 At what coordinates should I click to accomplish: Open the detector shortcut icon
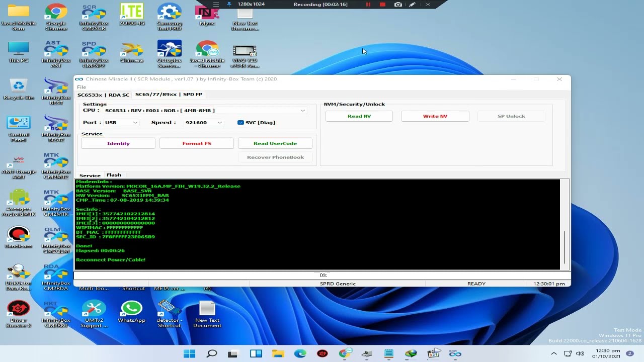pyautogui.click(x=169, y=315)
